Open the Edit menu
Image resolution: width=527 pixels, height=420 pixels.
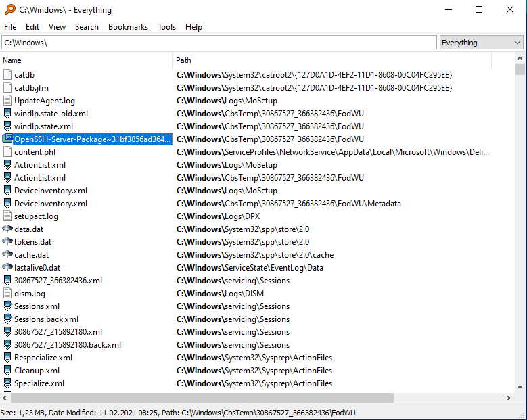tap(32, 27)
